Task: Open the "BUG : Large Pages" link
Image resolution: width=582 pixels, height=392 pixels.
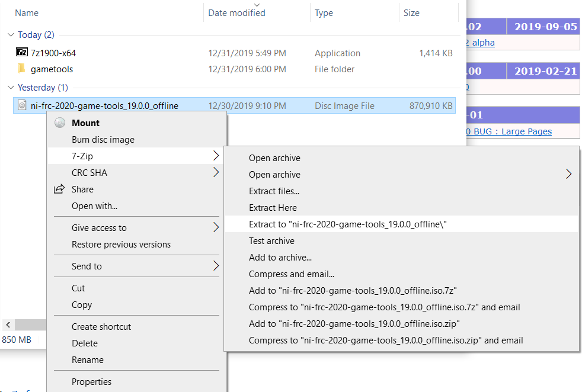Action: (513, 131)
